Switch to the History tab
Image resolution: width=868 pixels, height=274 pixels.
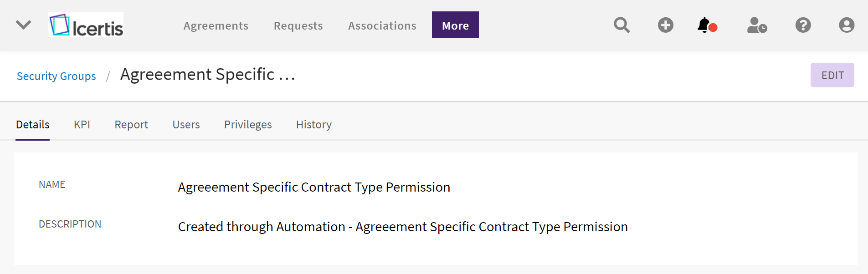(313, 125)
